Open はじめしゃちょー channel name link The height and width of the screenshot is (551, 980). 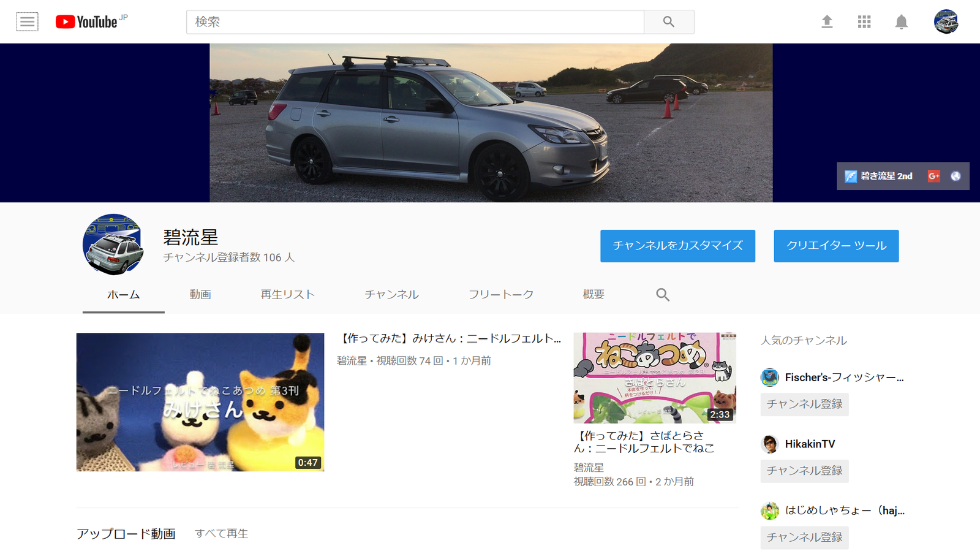[845, 511]
